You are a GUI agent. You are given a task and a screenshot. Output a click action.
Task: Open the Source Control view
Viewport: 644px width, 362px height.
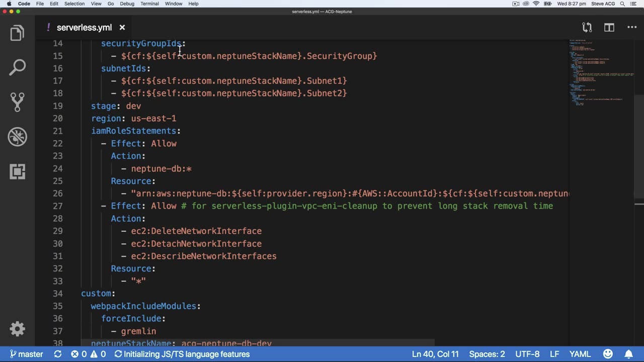pos(17,102)
